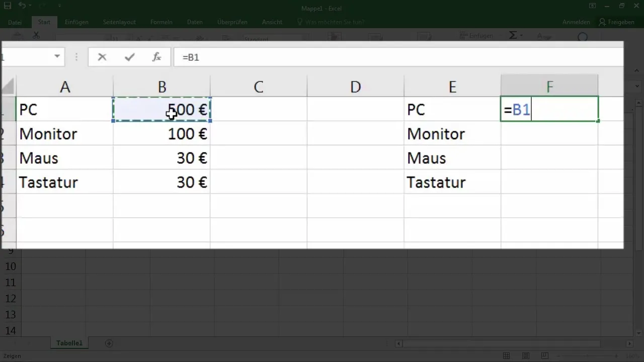Click cell E3 containing Maus
Viewport: 644px width, 362px height.
pyautogui.click(x=452, y=158)
